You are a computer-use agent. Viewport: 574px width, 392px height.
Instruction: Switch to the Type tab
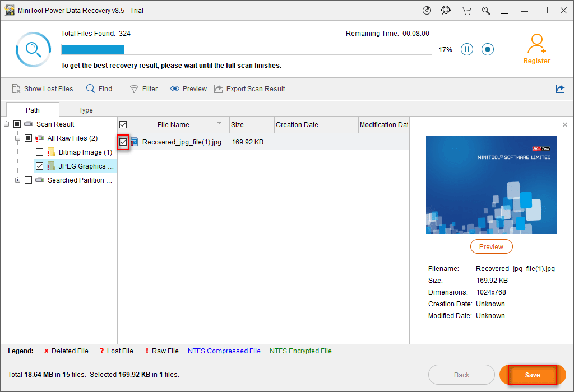coord(86,110)
